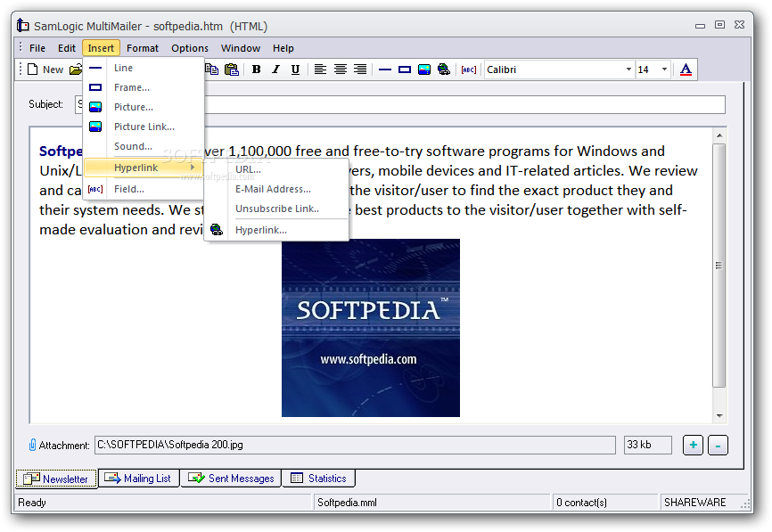Click the Paste clipboard toolbar icon
772x532 pixels.
pyautogui.click(x=232, y=70)
